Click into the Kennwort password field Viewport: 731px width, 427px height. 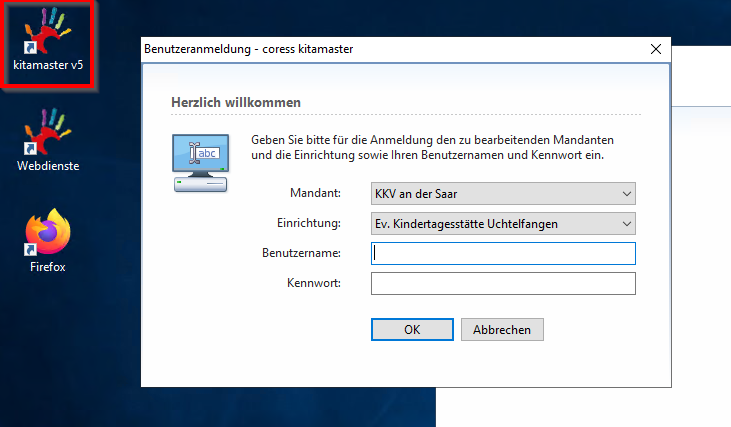(x=503, y=283)
